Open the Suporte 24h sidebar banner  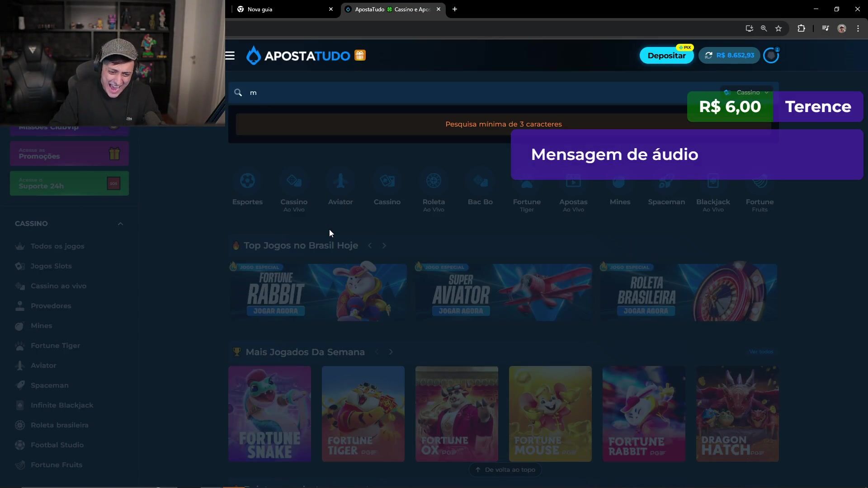click(69, 183)
